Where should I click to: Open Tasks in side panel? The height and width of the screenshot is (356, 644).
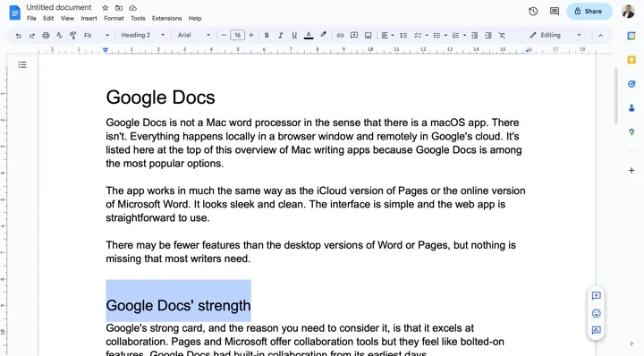click(x=631, y=84)
